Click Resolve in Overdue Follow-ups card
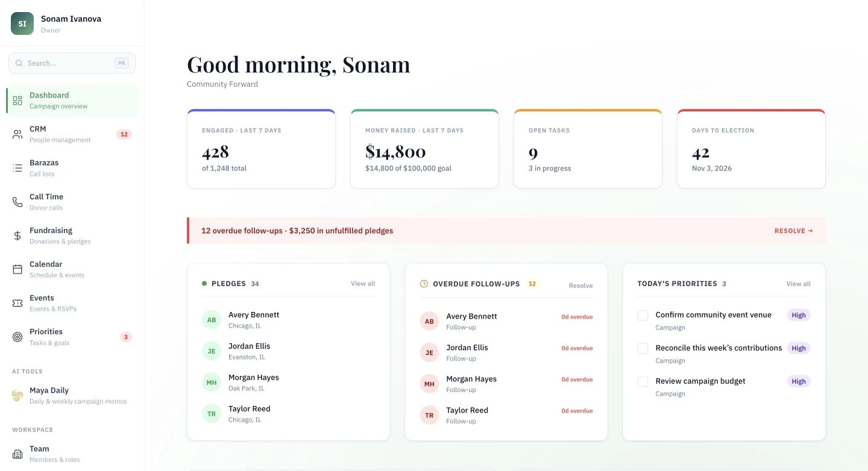This screenshot has width=868, height=471. pos(581,285)
